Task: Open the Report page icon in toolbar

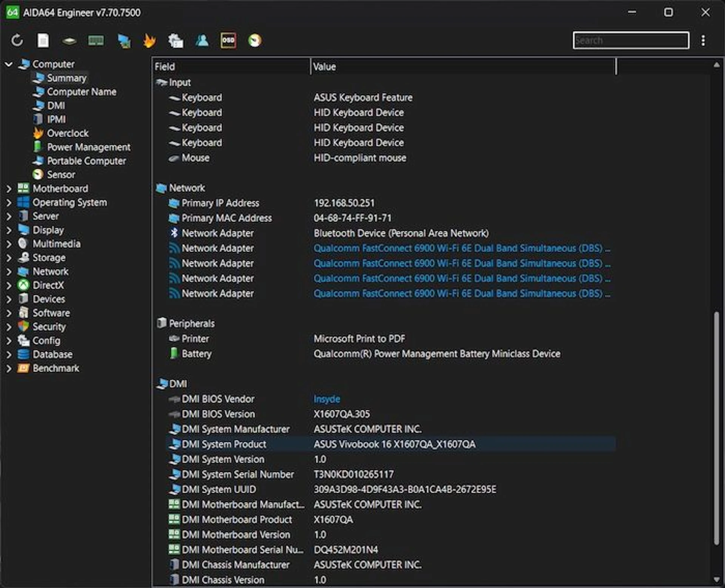Action: 43,40
